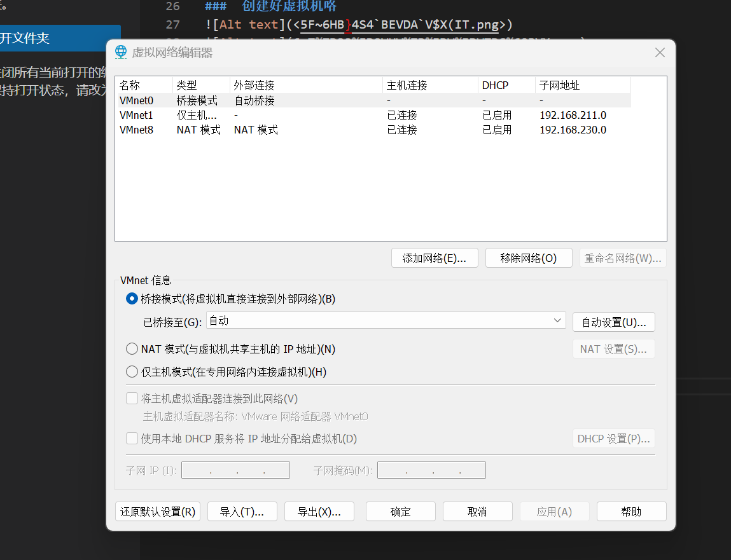The width and height of the screenshot is (731, 560).
Task: Click the 子网地址 column header
Action: click(x=583, y=85)
